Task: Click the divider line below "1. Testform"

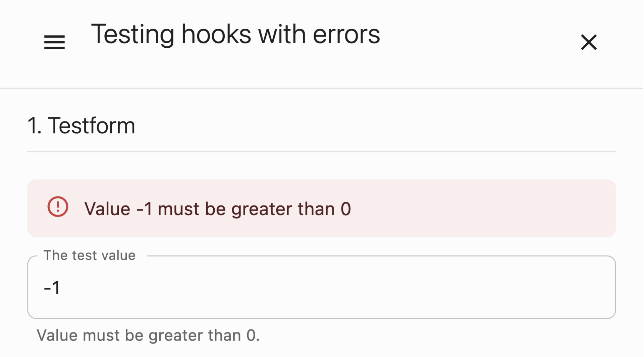Action: click(321, 152)
